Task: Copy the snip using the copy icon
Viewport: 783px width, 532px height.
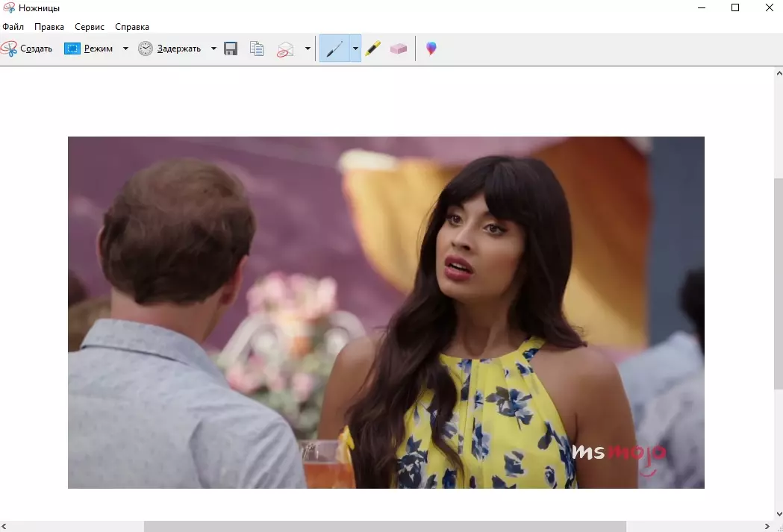Action: pos(257,48)
